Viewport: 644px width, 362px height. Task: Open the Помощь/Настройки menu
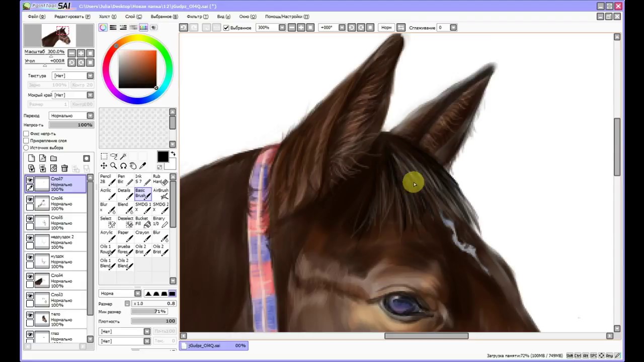coord(287,17)
